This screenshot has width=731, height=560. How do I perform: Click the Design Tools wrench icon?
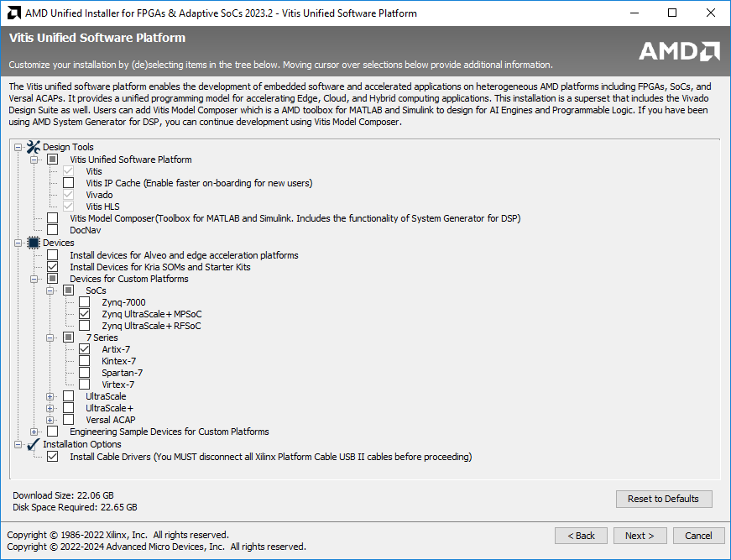pos(34,147)
